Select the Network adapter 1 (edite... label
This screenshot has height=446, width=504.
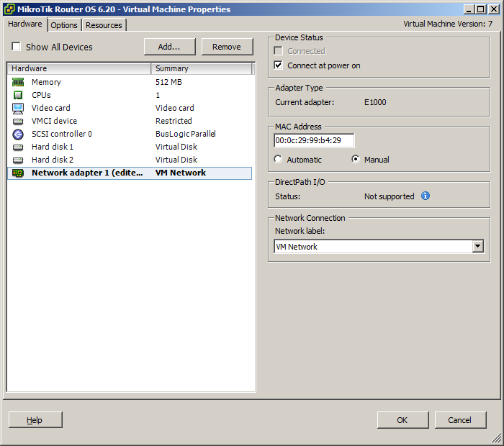87,173
